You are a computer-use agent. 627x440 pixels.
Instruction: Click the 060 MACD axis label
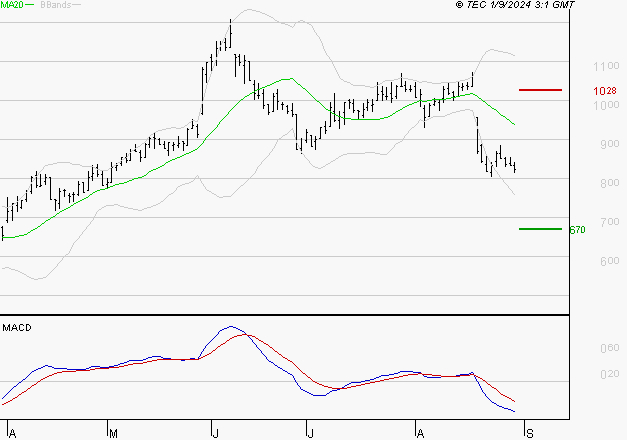coord(610,348)
